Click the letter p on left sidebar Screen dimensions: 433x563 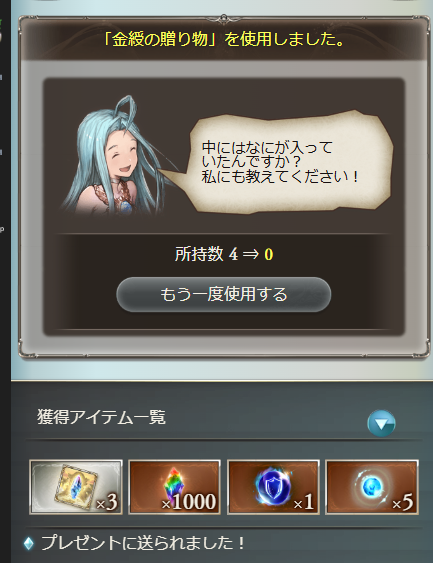(2, 229)
